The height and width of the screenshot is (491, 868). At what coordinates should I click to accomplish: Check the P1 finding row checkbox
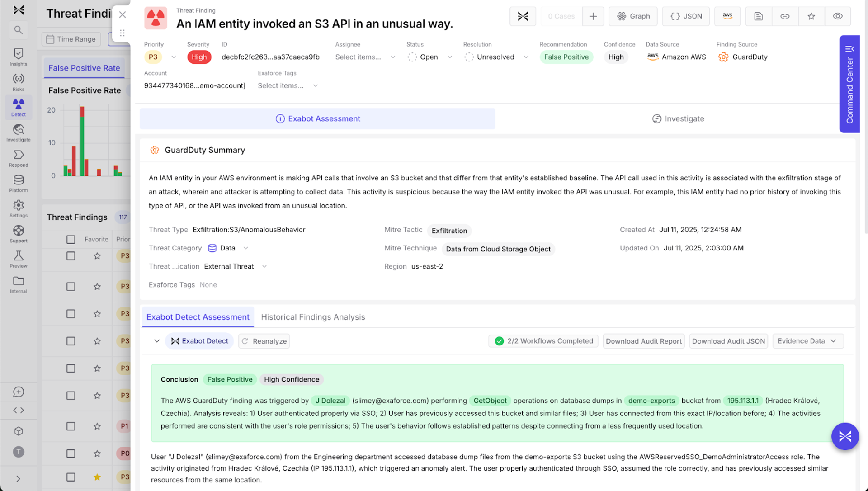71,426
